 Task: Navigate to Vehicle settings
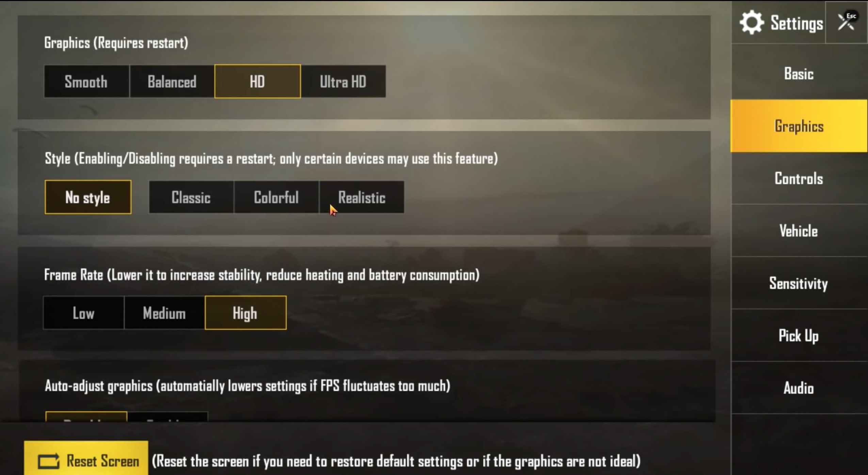point(799,231)
